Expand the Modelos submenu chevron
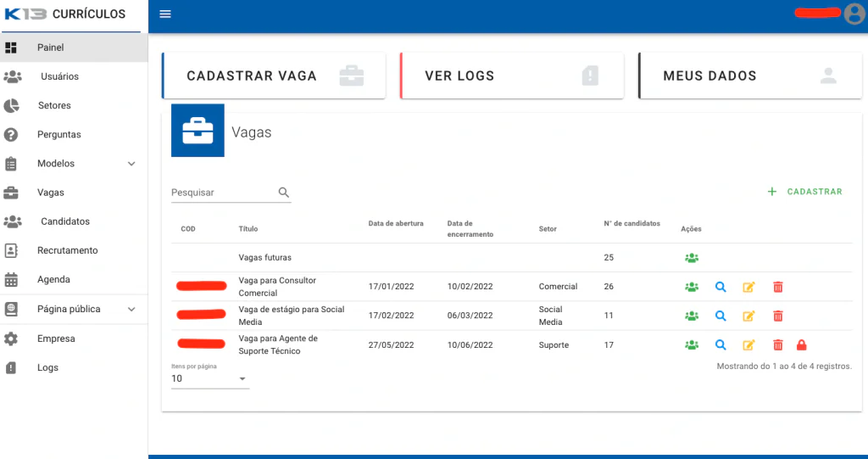Viewport: 868px width, 459px height. tap(131, 164)
